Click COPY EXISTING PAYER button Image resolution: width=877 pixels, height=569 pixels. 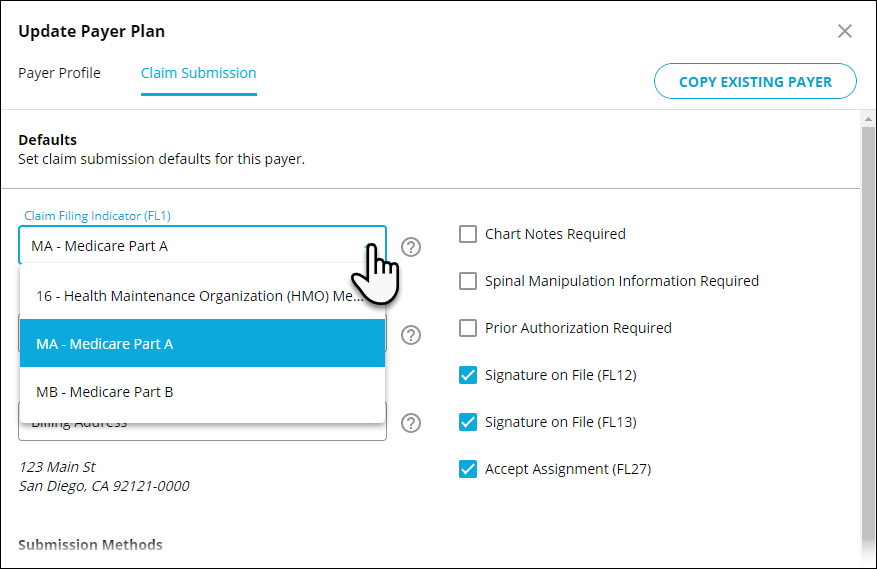pyautogui.click(x=755, y=81)
